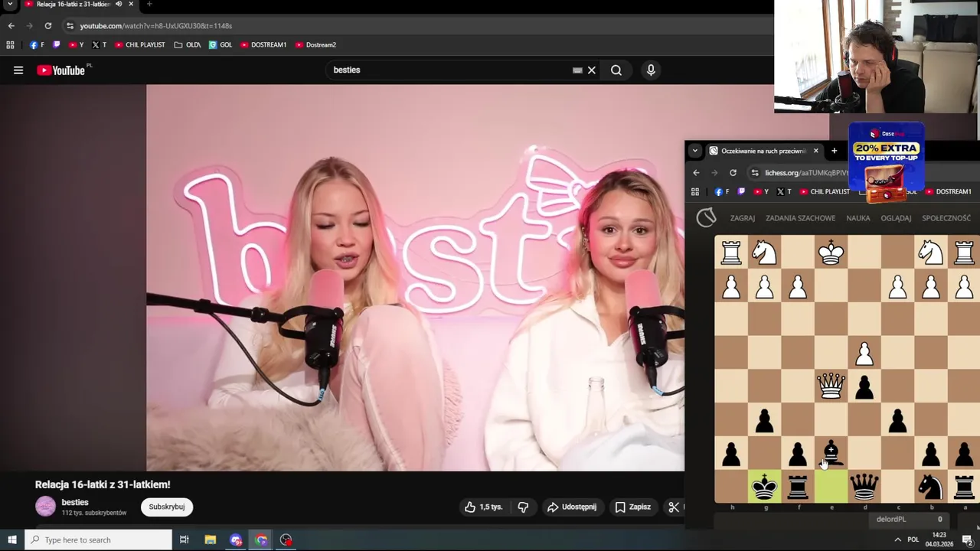Open the ZAGRAJ lichess menu
The width and height of the screenshot is (980, 551).
click(742, 218)
